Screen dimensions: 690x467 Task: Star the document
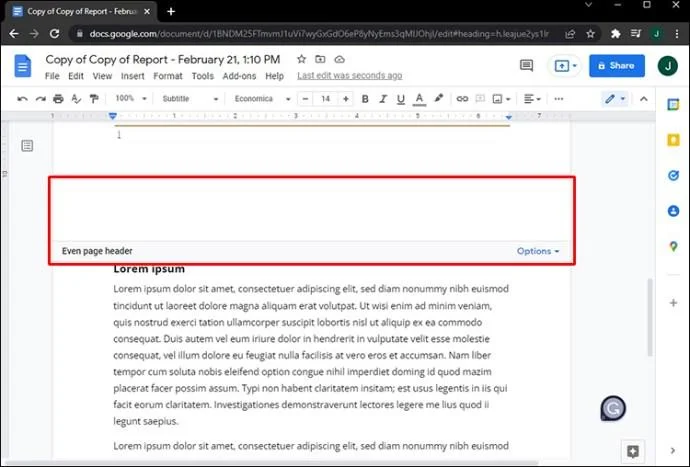(301, 59)
